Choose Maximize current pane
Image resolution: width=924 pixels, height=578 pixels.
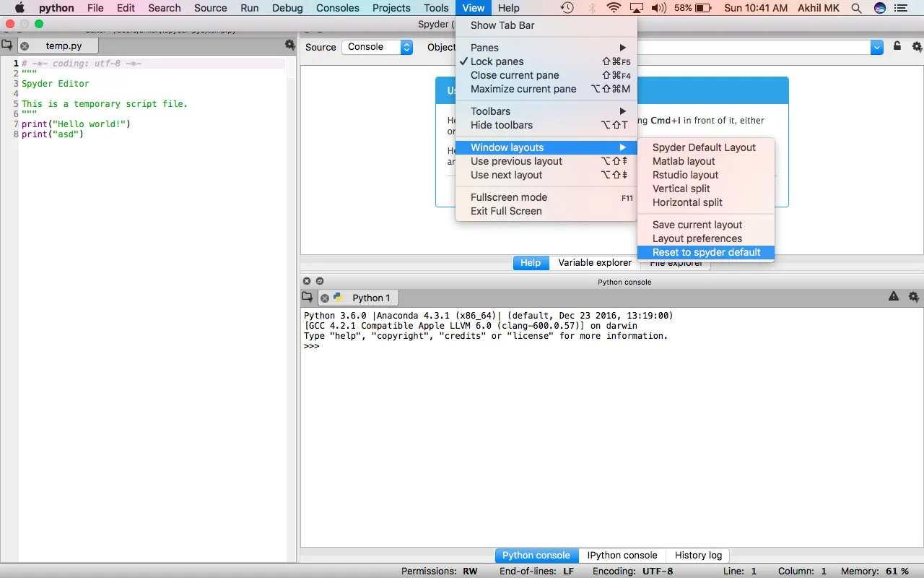[x=546, y=89]
